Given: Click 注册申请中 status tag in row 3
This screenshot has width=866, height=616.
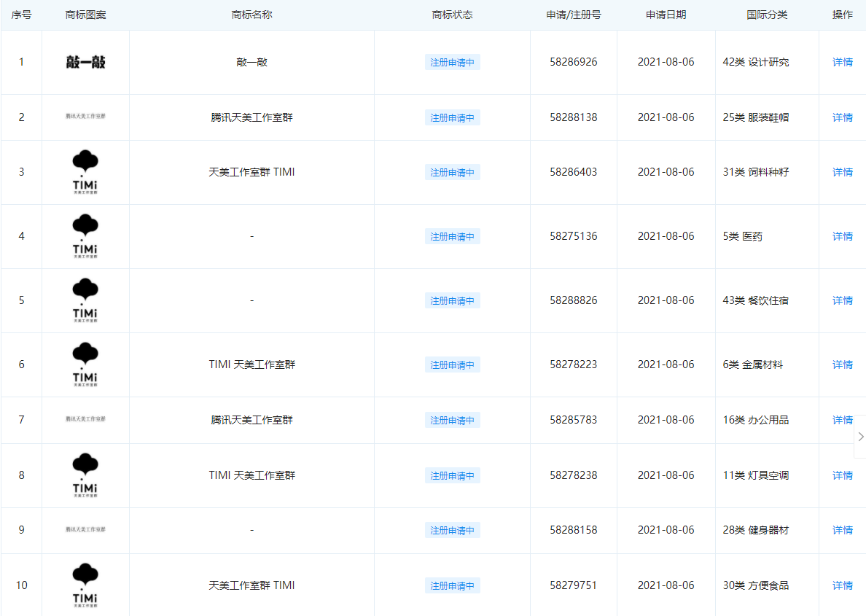Looking at the screenshot, I should (x=453, y=172).
